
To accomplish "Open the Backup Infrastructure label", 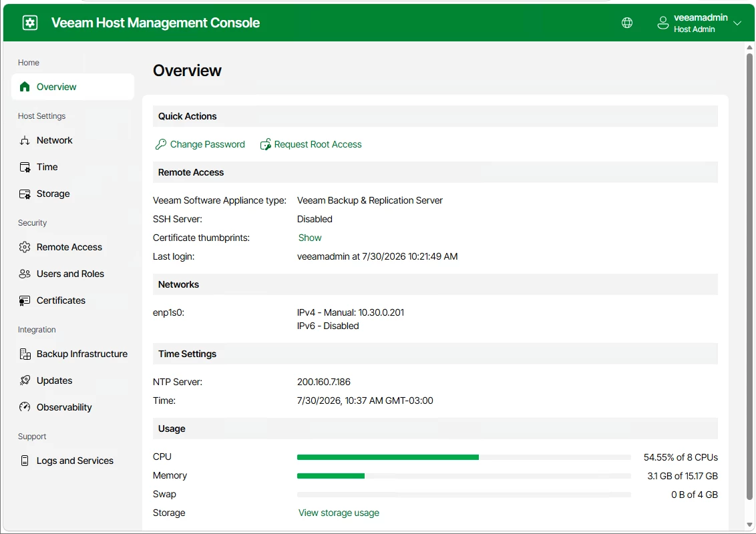I will tap(82, 354).
